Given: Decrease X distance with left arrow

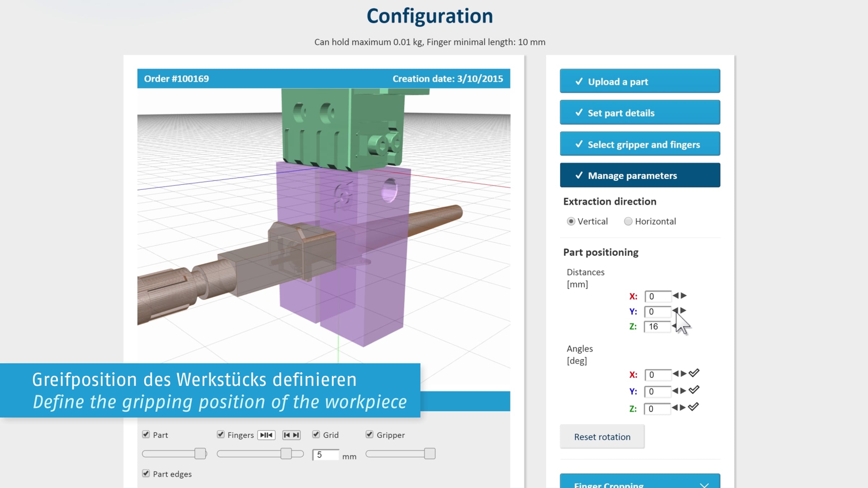Looking at the screenshot, I should (675, 296).
